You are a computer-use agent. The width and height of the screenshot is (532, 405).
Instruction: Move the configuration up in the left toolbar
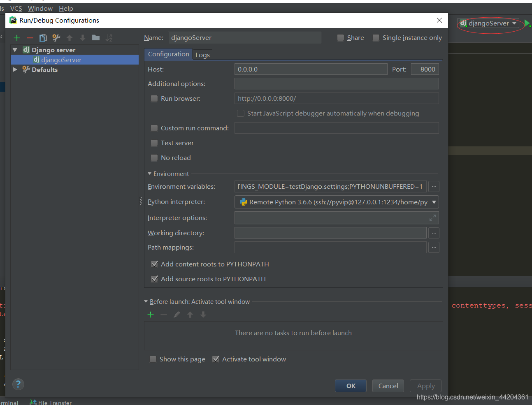tap(70, 38)
